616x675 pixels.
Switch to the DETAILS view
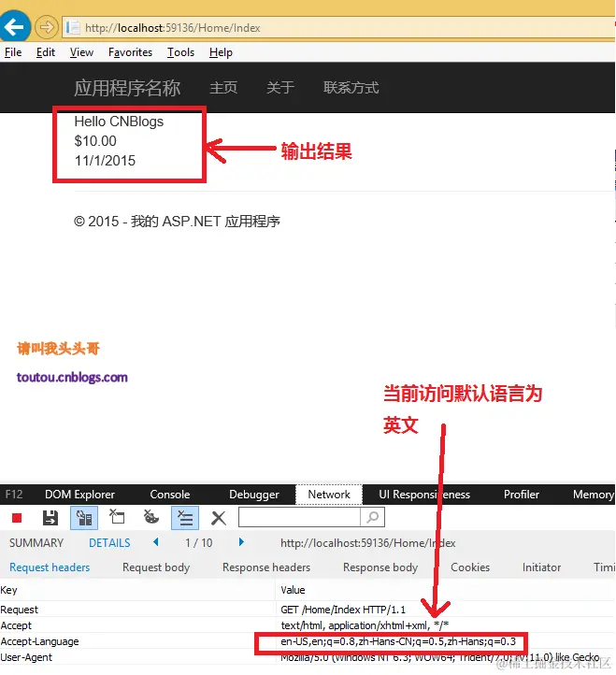[x=109, y=543]
